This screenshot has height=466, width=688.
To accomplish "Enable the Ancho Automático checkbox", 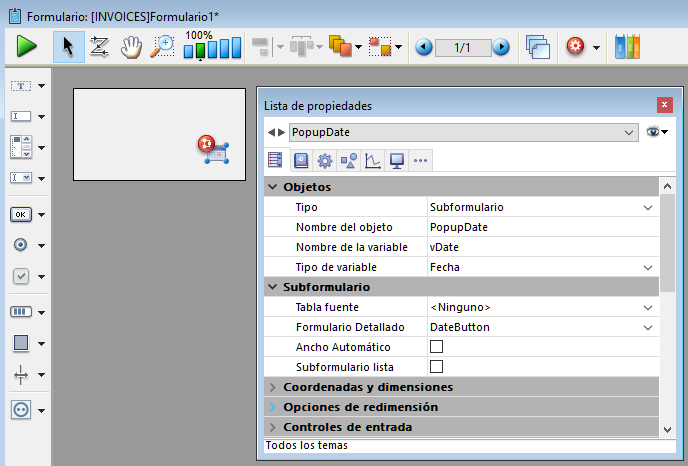I will point(436,347).
